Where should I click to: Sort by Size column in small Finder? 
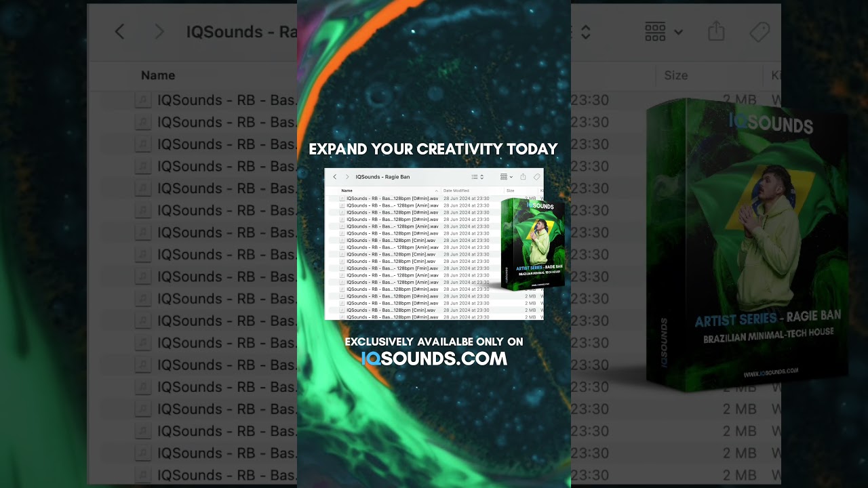tap(511, 191)
